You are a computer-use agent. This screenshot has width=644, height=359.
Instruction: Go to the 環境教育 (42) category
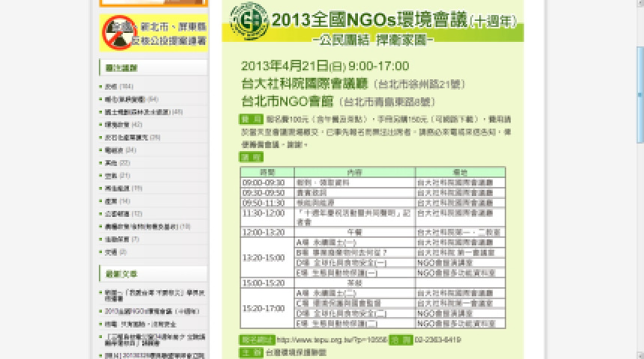(x=115, y=124)
